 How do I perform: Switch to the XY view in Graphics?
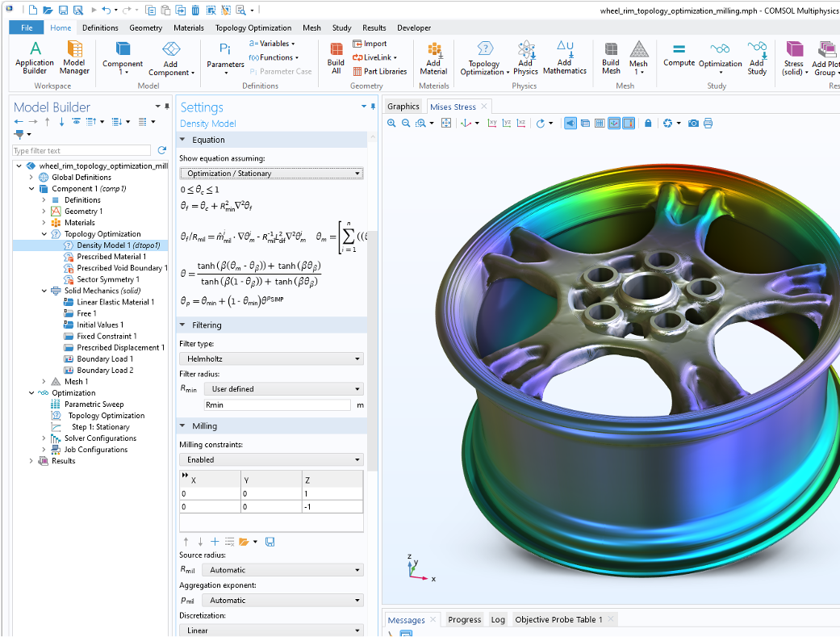[491, 124]
